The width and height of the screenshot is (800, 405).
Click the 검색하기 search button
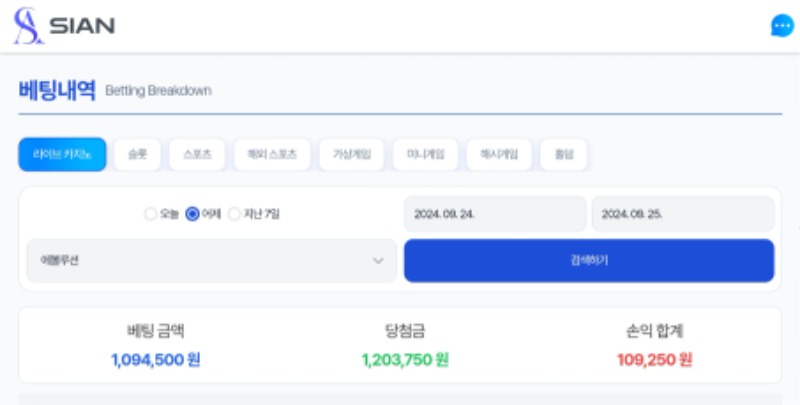point(589,261)
